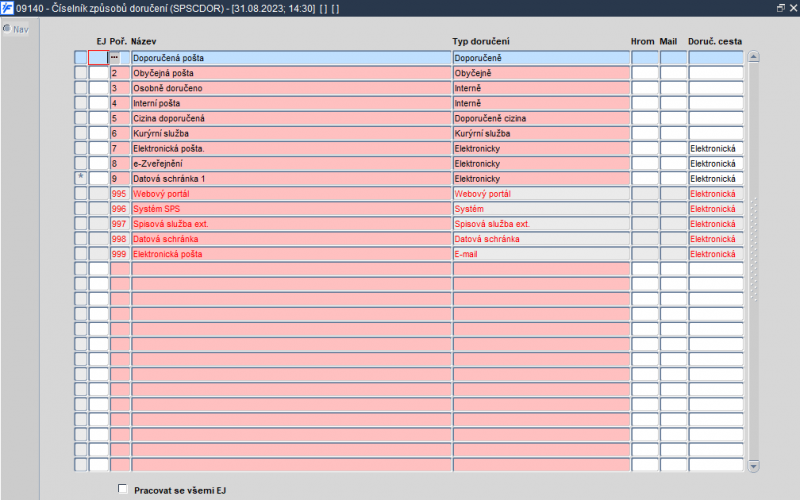Viewport: 800px width, 500px height.
Task: Click the row selector marked with asterisk
Action: (x=81, y=178)
